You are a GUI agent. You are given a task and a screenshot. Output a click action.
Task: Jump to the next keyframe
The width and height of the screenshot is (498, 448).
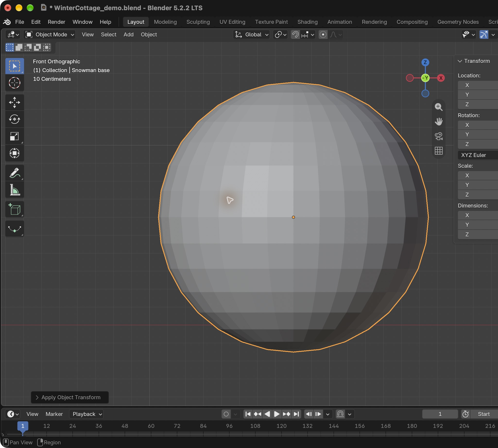[x=287, y=414]
